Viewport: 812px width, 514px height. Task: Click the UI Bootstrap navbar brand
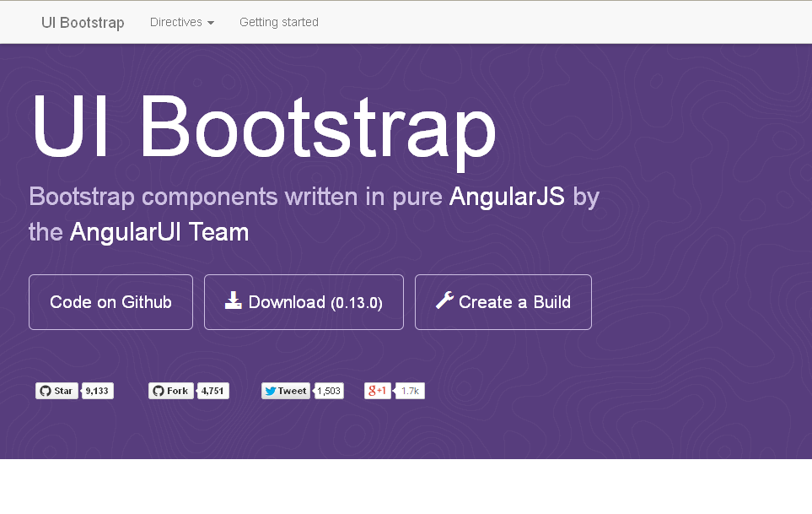(83, 23)
